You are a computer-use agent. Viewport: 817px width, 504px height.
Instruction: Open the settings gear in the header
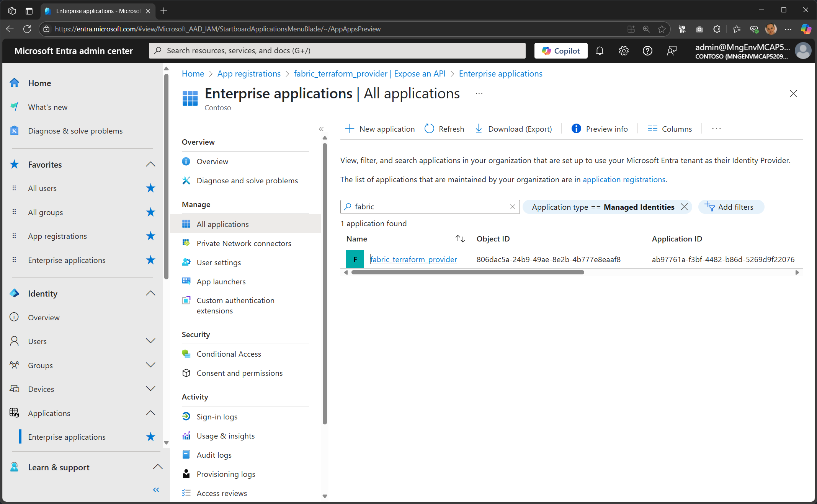pos(623,51)
